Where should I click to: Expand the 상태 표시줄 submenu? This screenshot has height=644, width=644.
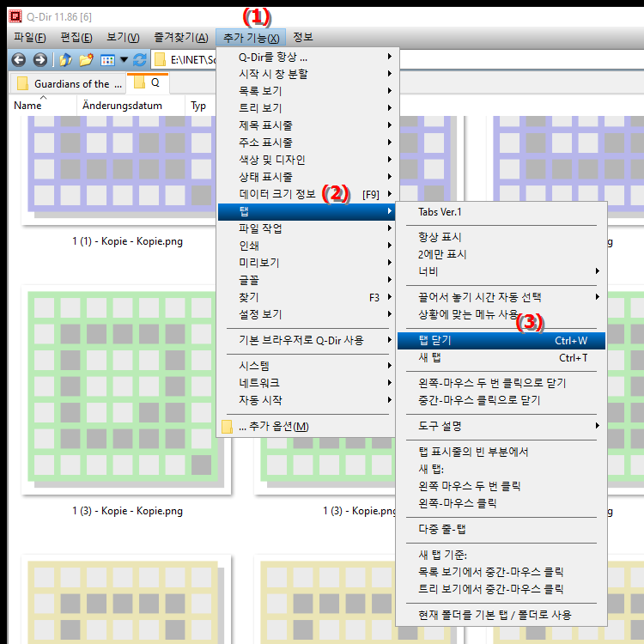coord(306,177)
